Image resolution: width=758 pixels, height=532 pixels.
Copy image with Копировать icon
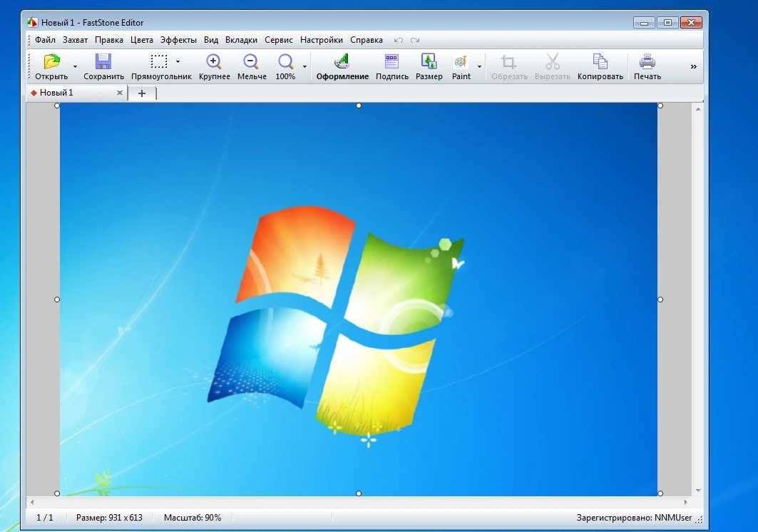[600, 62]
